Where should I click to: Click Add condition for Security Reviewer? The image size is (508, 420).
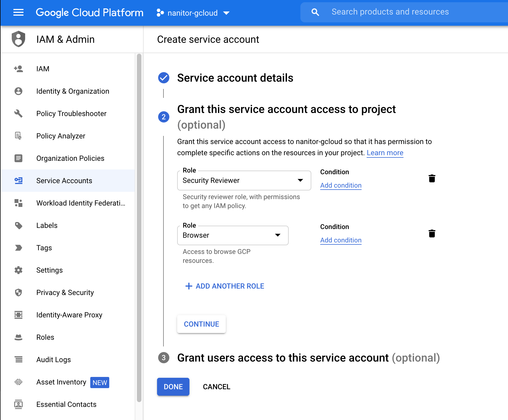[x=341, y=185]
